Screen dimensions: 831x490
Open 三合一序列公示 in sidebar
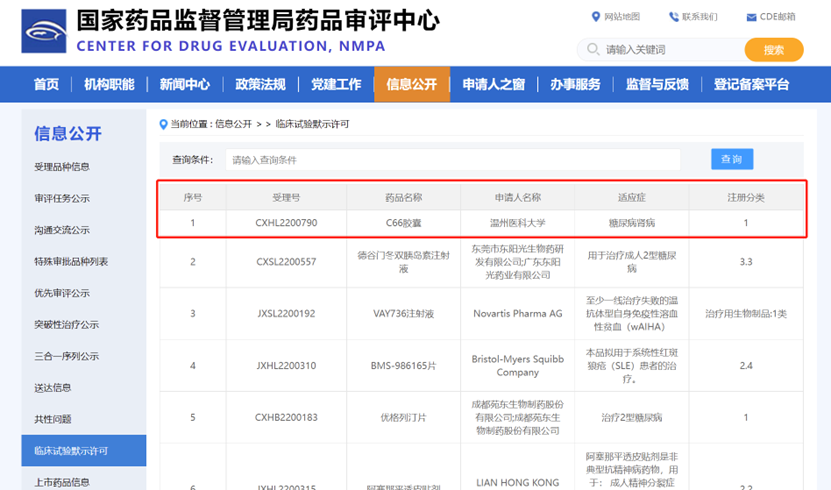(x=66, y=356)
